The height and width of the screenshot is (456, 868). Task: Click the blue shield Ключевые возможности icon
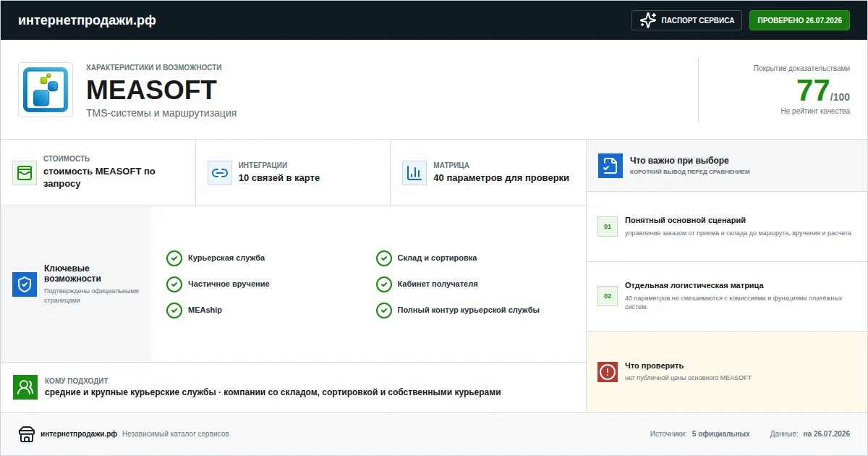click(25, 284)
